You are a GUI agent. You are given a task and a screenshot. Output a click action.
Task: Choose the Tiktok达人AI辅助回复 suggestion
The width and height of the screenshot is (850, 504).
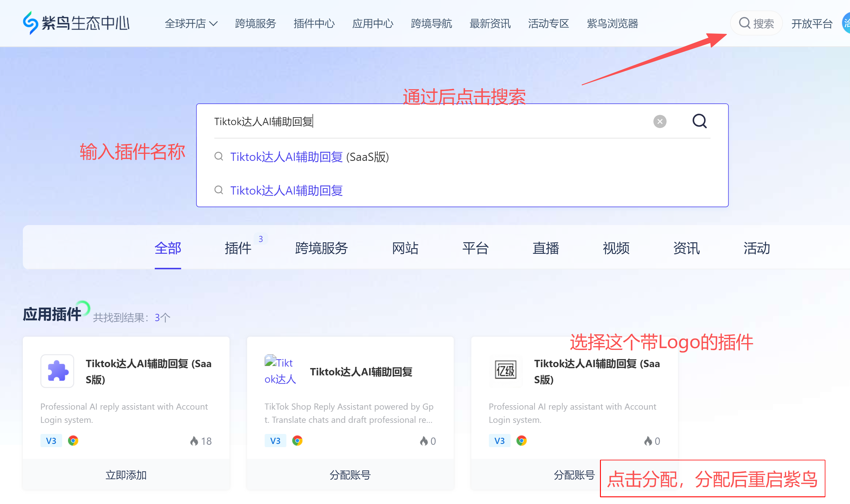(286, 190)
